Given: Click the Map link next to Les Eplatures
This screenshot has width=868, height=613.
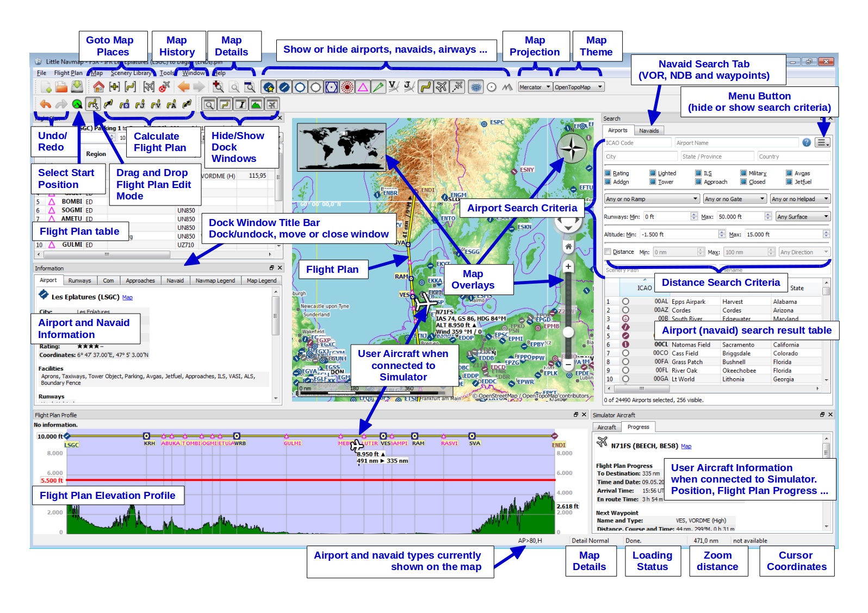Looking at the screenshot, I should tap(127, 297).
